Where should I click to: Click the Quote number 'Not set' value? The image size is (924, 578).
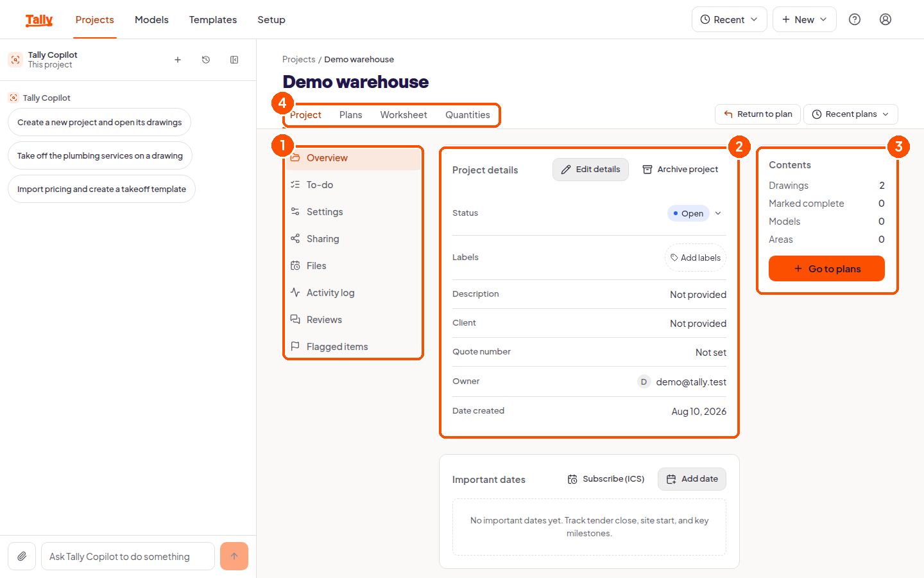tap(711, 353)
